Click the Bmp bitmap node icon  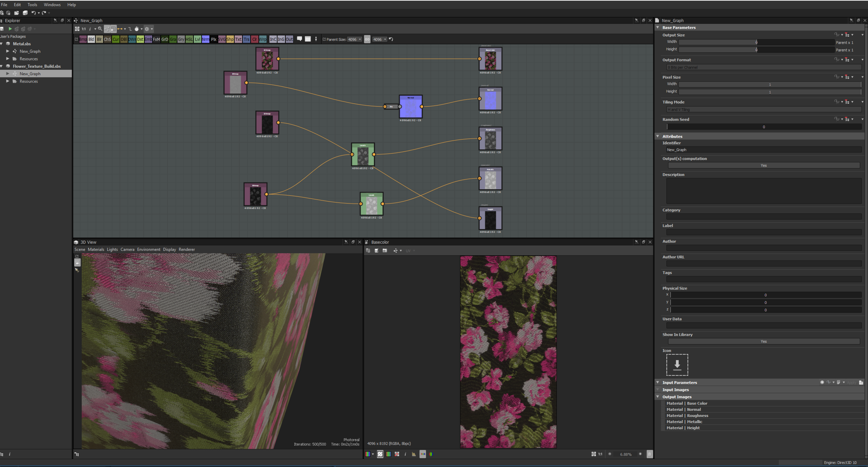[83, 39]
